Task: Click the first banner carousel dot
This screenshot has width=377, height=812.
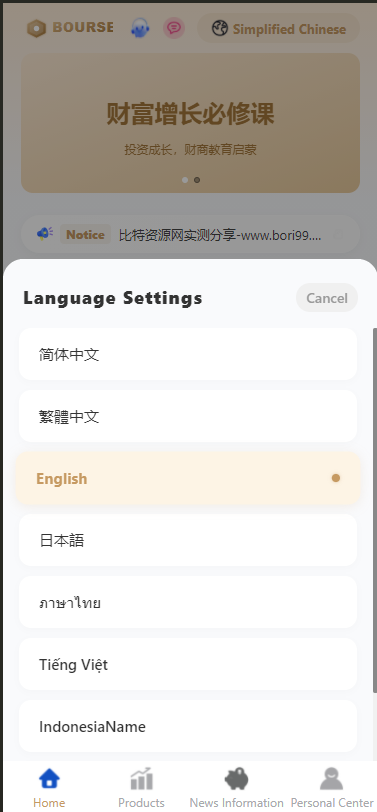Action: pyautogui.click(x=185, y=180)
